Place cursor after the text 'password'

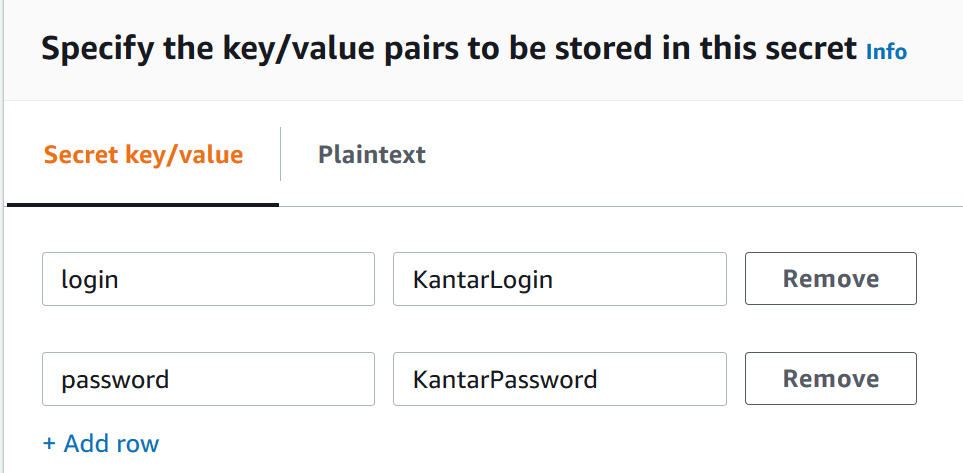click(x=171, y=379)
